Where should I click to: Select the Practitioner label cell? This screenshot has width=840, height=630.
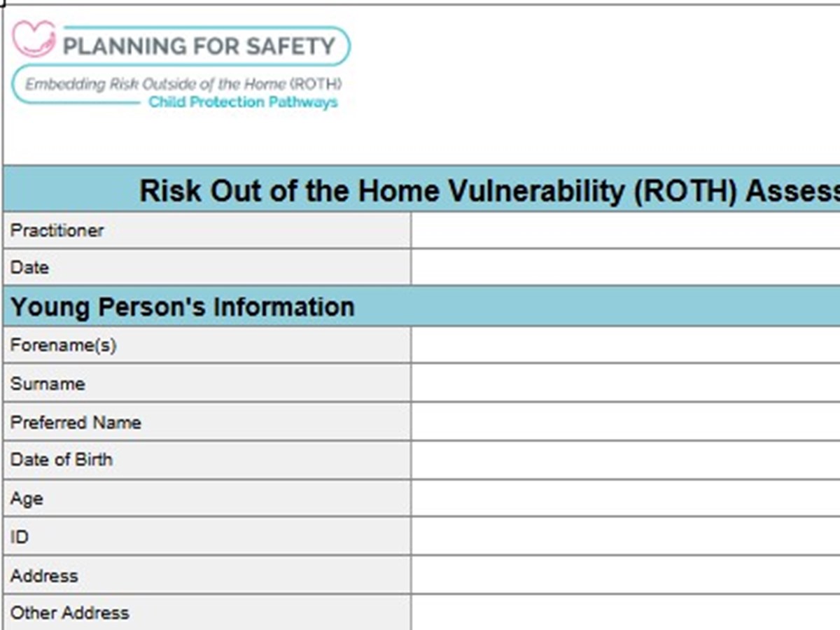[206, 230]
